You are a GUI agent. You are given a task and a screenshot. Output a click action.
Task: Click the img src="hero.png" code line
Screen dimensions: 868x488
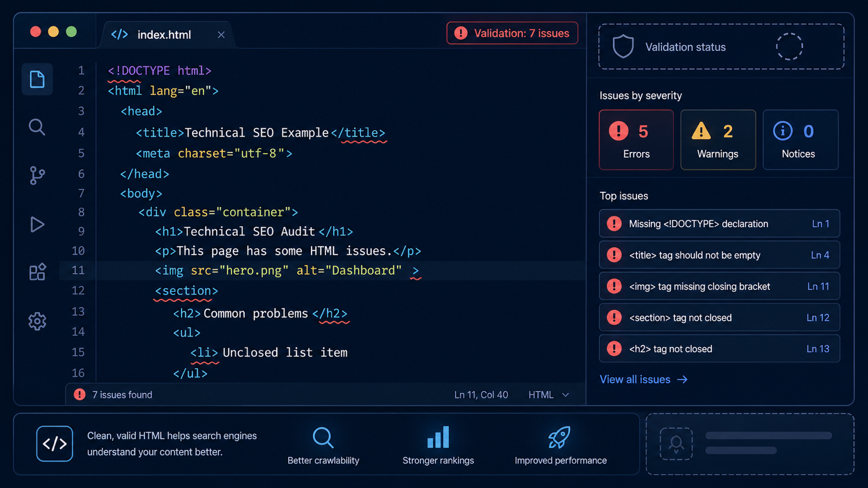click(287, 271)
